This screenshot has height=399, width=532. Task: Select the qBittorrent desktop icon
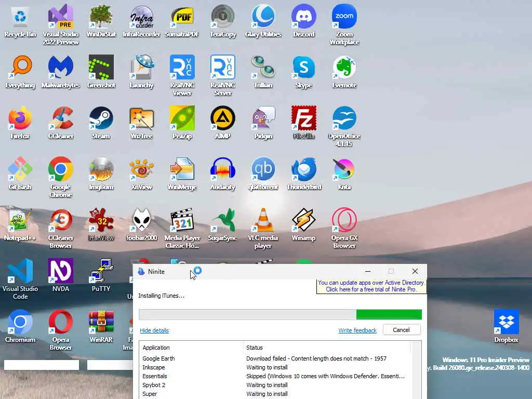263,174
